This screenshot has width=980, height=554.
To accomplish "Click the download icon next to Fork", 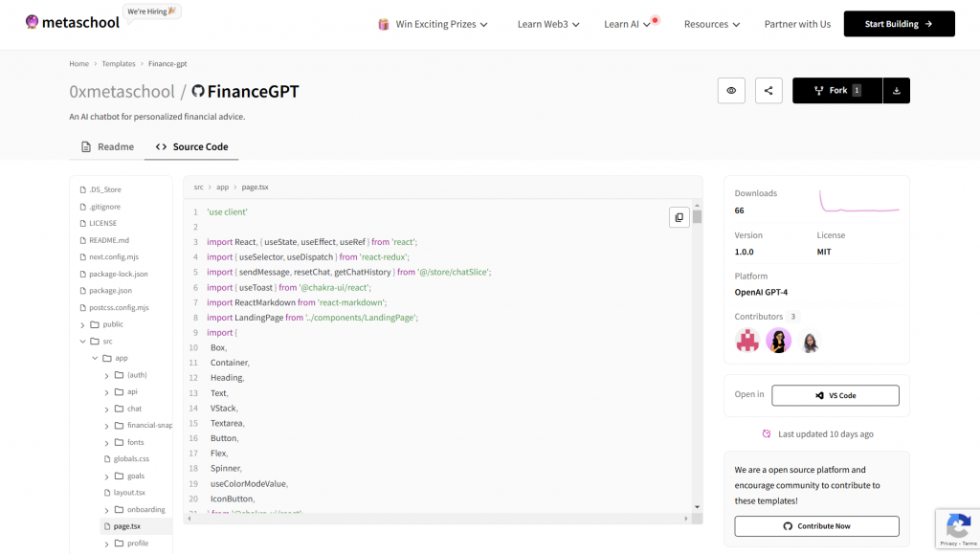I will point(897,90).
